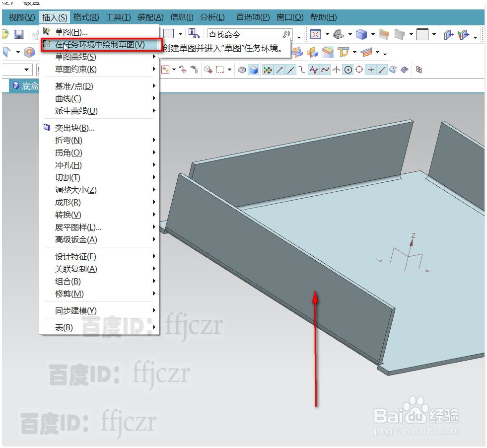Expand the 基准/点(D) submenu
This screenshot has width=487, height=448.
coord(99,86)
